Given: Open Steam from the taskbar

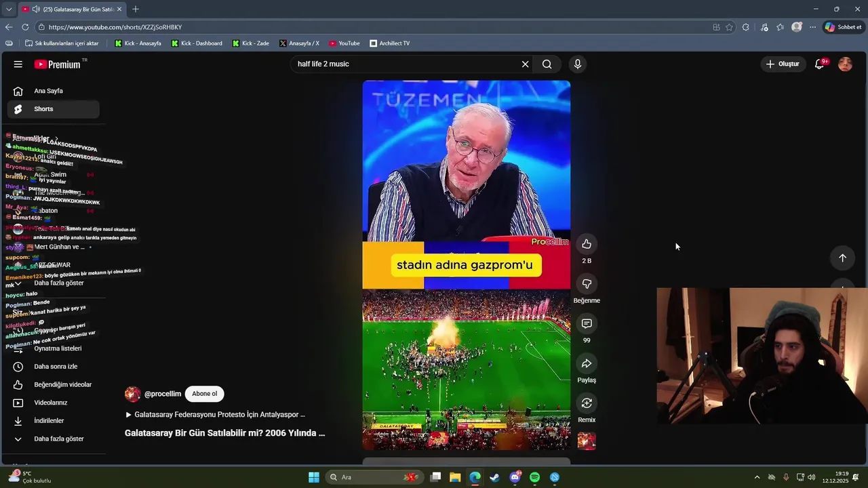Looking at the screenshot, I should click(495, 477).
